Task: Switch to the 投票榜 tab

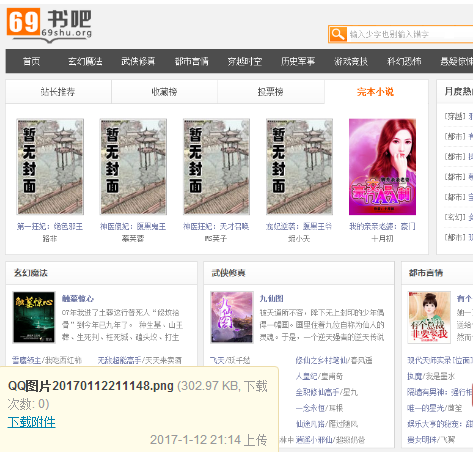Action: pos(270,92)
